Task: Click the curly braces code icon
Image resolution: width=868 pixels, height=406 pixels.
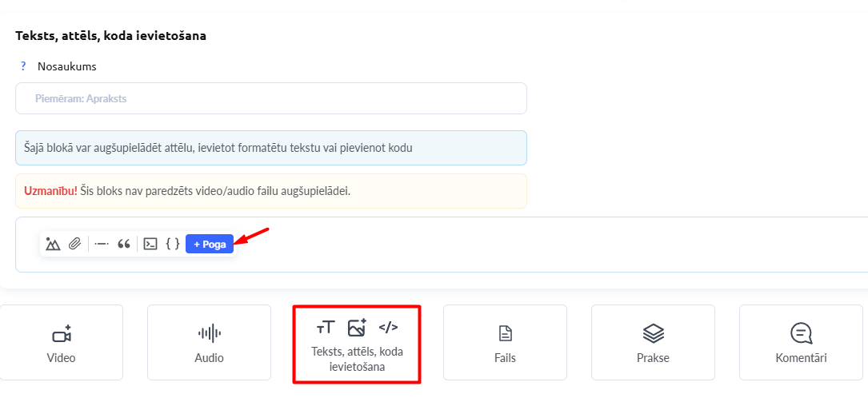Action: (173, 244)
